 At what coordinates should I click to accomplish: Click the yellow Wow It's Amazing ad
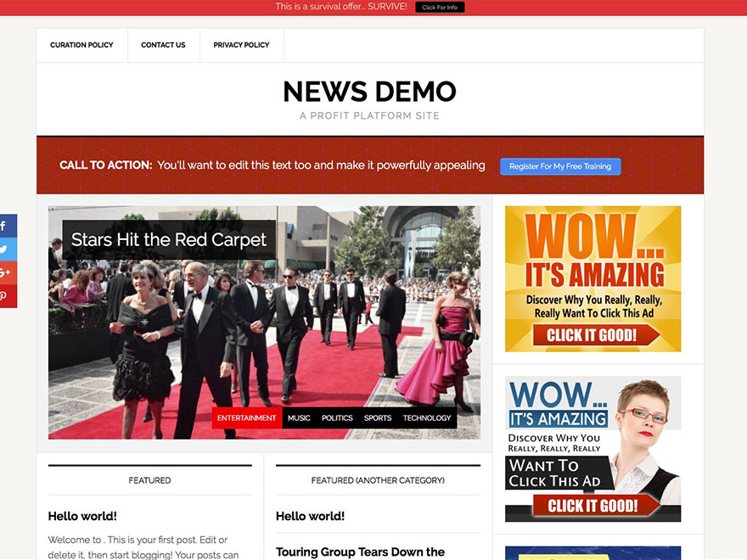(x=593, y=279)
